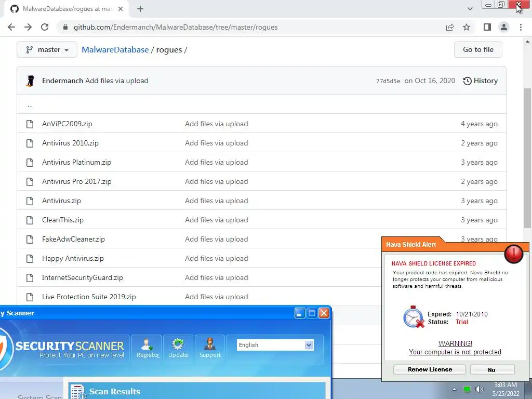The image size is (532, 399).
Task: Click the Go to file button
Action: (x=478, y=49)
